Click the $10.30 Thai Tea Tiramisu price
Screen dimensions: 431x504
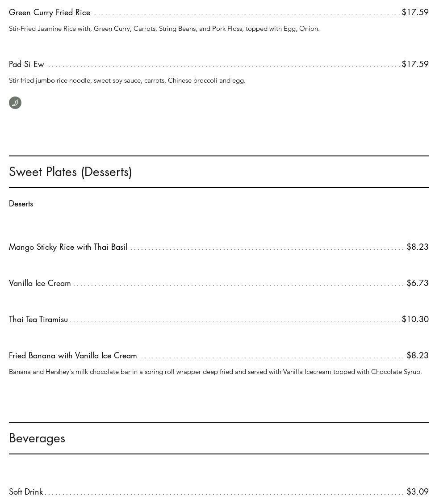[x=415, y=319]
